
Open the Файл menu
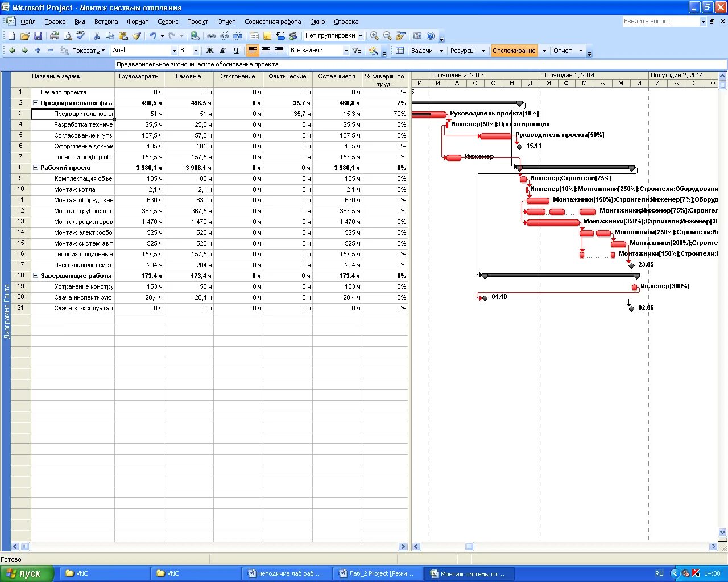(28, 22)
